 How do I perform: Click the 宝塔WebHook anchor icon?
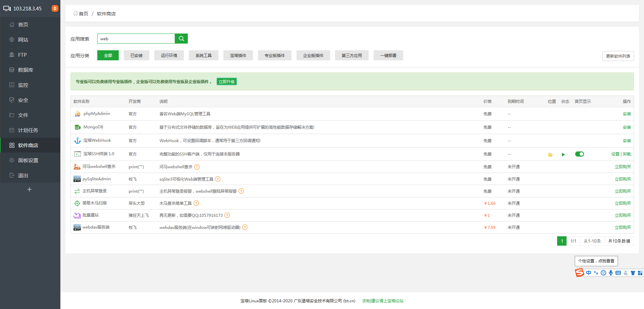pyautogui.click(x=77, y=141)
